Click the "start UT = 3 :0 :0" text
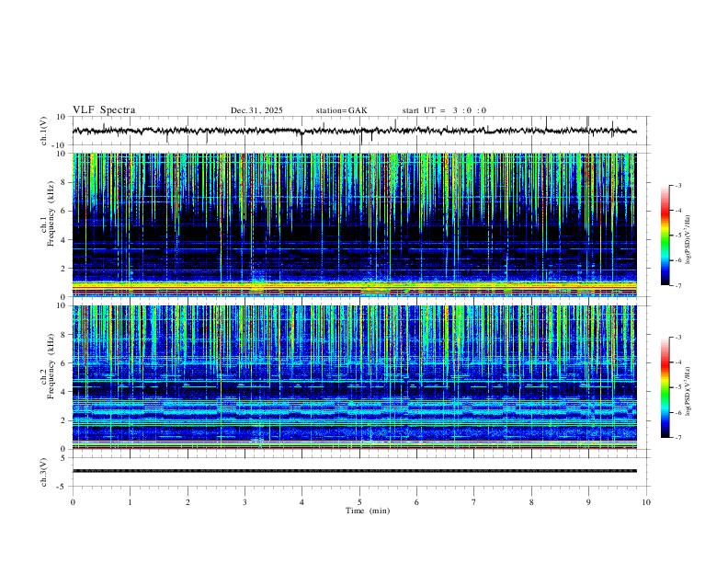Image resolution: width=728 pixels, height=563 pixels. click(444, 110)
